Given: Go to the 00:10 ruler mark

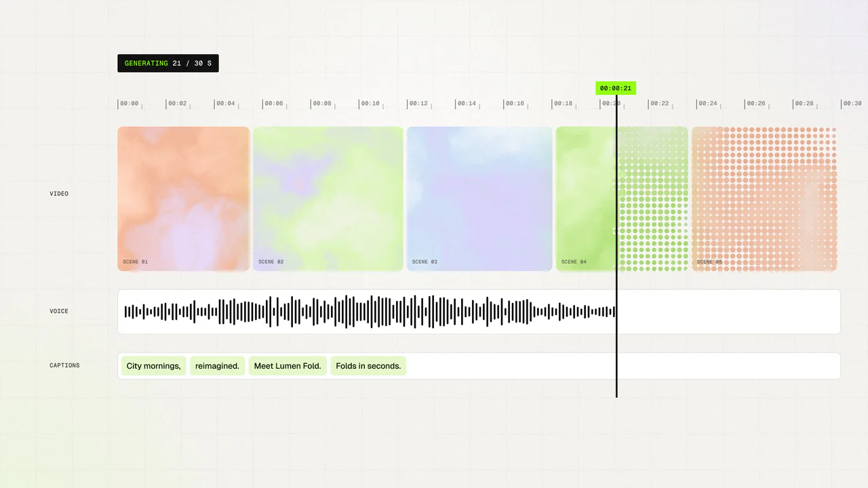Looking at the screenshot, I should pos(370,104).
